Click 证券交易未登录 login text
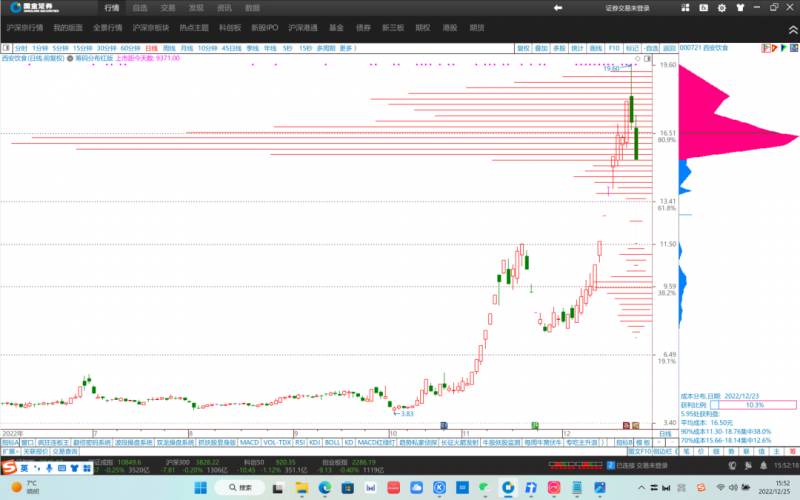 (x=628, y=8)
